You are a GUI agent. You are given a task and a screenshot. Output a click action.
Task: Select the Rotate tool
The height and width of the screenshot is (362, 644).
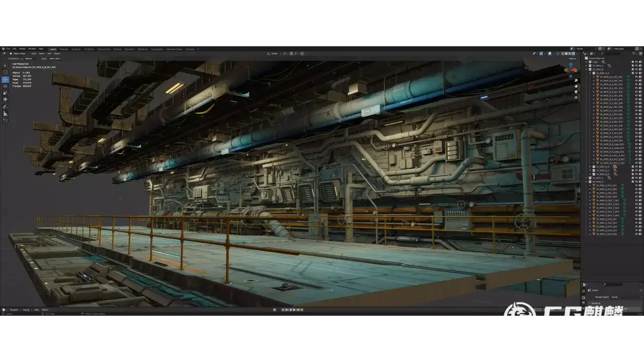point(5,86)
